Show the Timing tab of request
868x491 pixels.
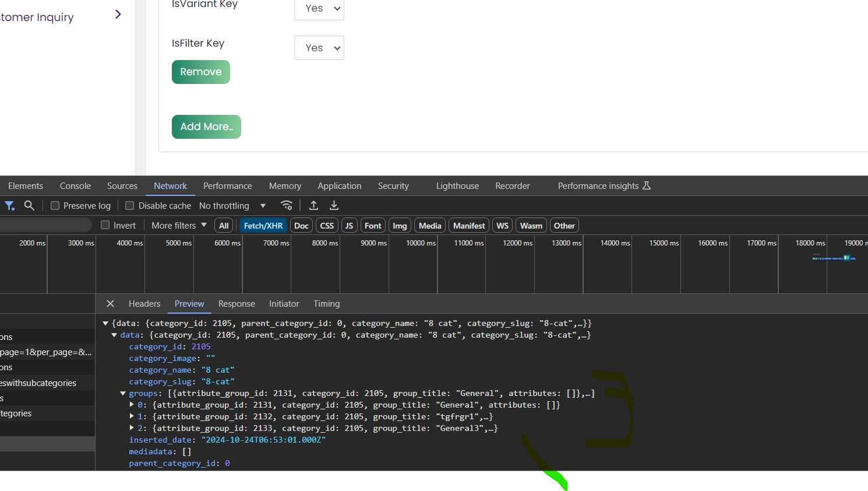[x=326, y=304]
